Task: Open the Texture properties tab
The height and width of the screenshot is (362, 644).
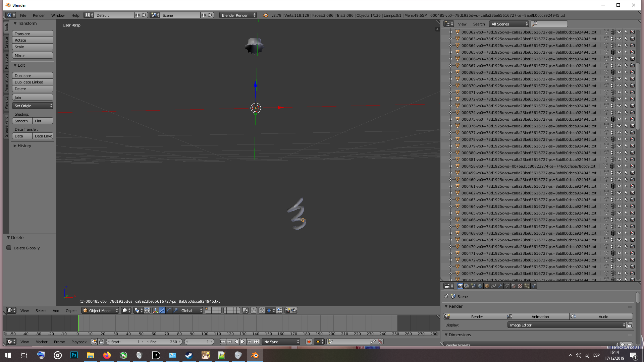Action: pyautogui.click(x=520, y=286)
